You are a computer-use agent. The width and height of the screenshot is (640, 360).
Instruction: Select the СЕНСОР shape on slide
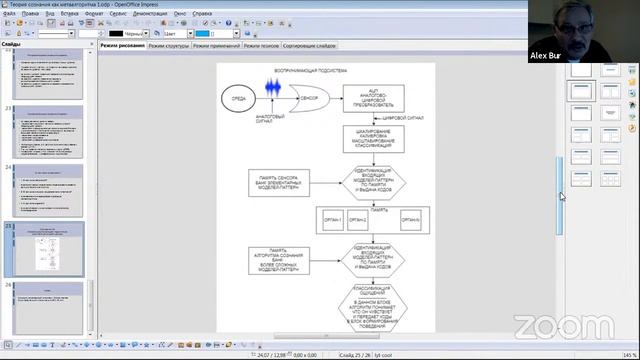point(309,98)
